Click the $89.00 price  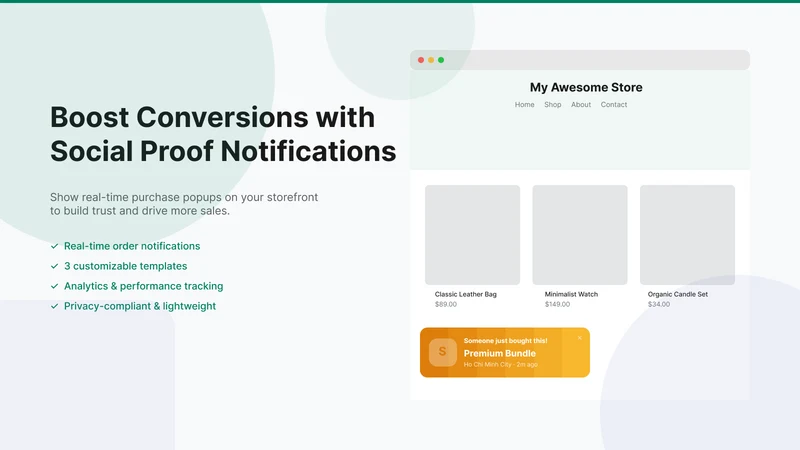click(x=446, y=304)
